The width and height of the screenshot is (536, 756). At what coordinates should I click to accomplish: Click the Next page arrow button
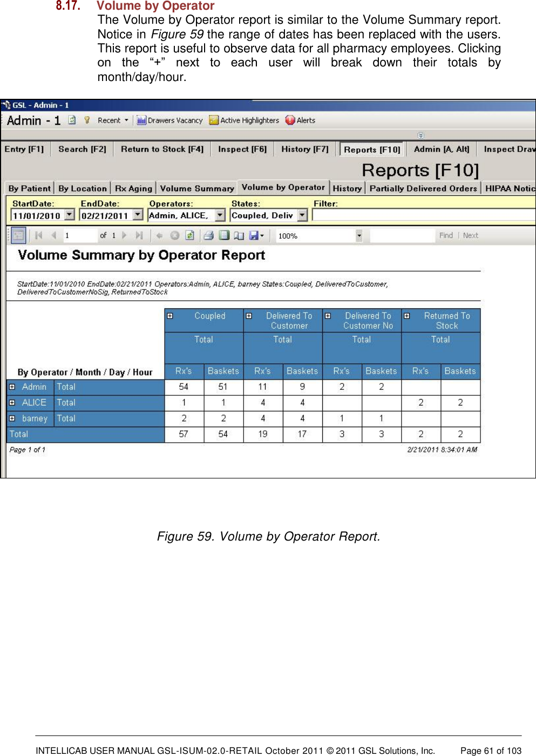coord(125,235)
